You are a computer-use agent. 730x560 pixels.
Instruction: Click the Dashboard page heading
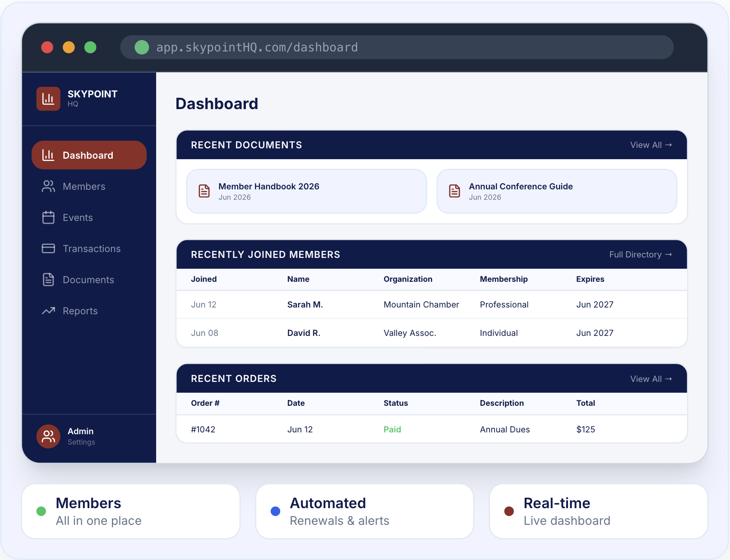click(217, 104)
